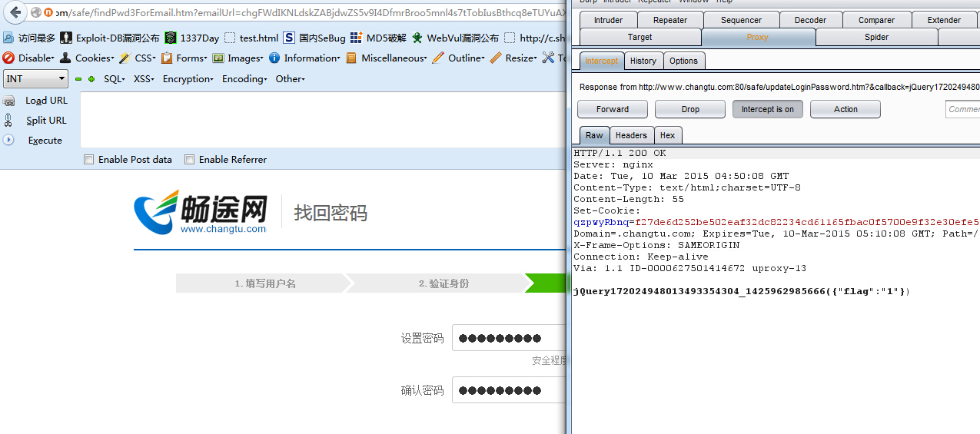The image size is (980, 434).
Task: Expand the XSS menu in HackBar
Action: click(144, 79)
